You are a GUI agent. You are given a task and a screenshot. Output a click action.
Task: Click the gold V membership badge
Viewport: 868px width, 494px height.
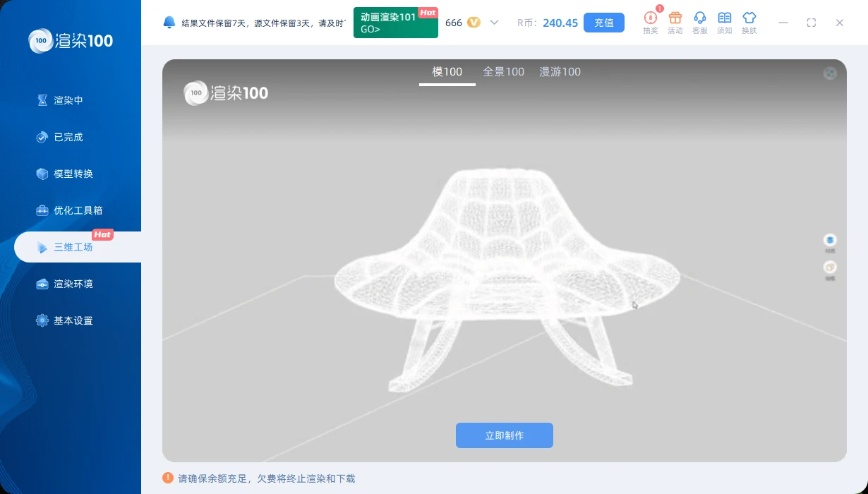(474, 23)
